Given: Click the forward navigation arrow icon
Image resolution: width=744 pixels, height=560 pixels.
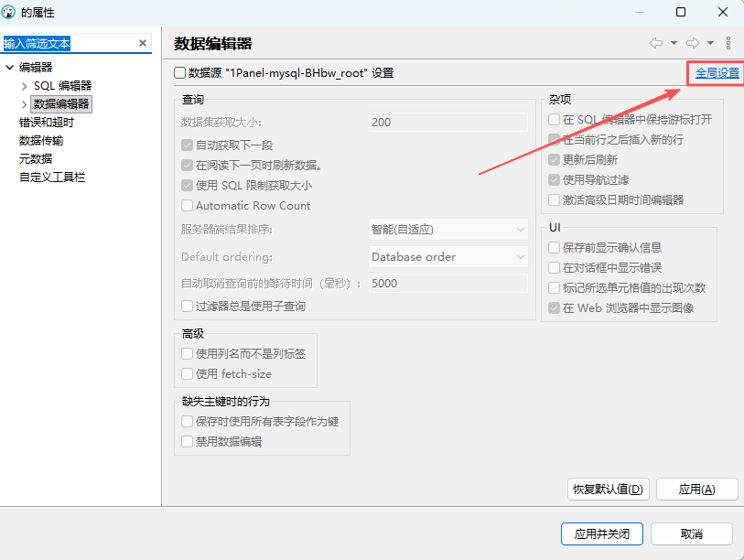Looking at the screenshot, I should point(694,45).
